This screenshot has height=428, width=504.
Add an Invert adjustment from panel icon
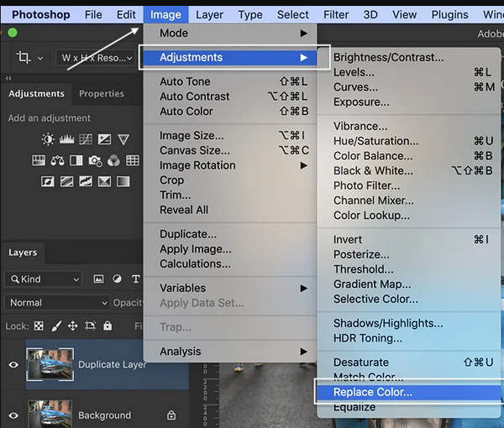[x=48, y=182]
